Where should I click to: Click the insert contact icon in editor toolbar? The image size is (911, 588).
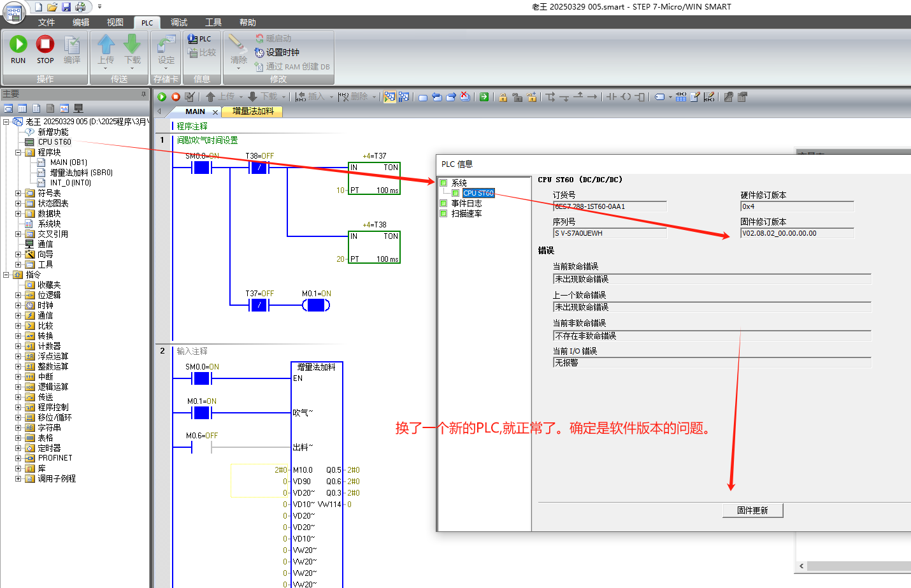pos(611,97)
